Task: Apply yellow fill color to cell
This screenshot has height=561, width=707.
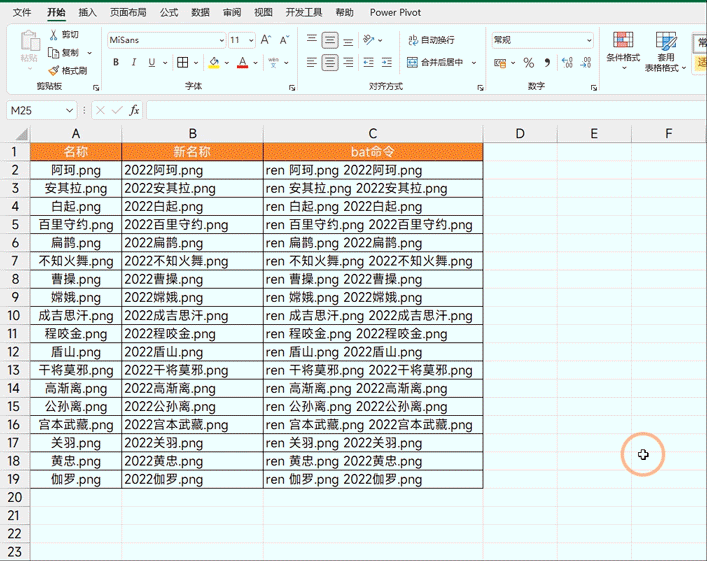Action: (214, 62)
